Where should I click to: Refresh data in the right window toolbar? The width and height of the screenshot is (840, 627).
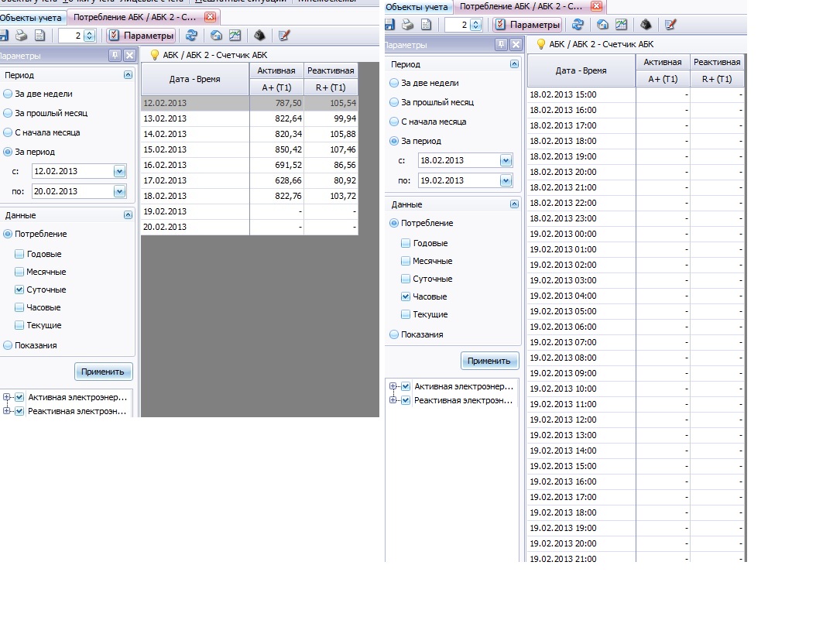tap(578, 25)
